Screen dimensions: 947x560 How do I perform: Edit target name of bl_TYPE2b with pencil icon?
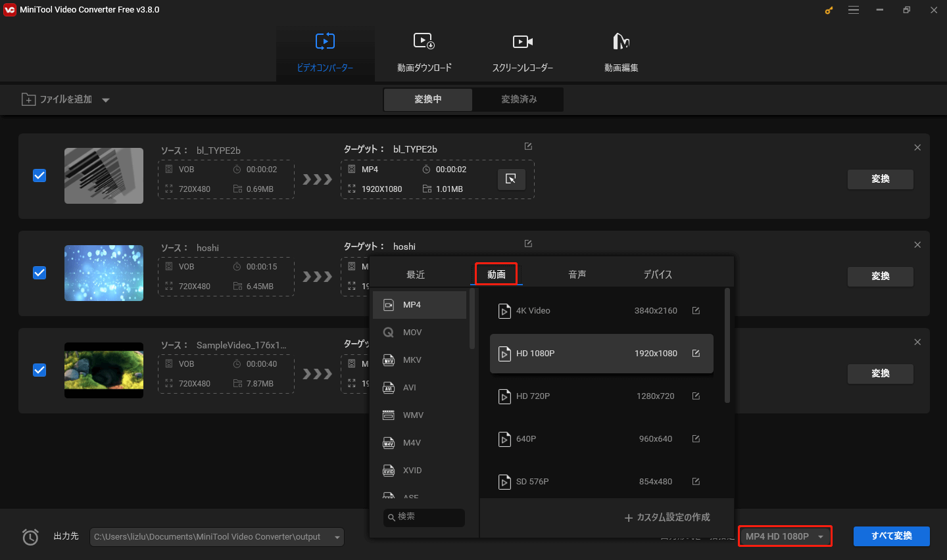[528, 147]
